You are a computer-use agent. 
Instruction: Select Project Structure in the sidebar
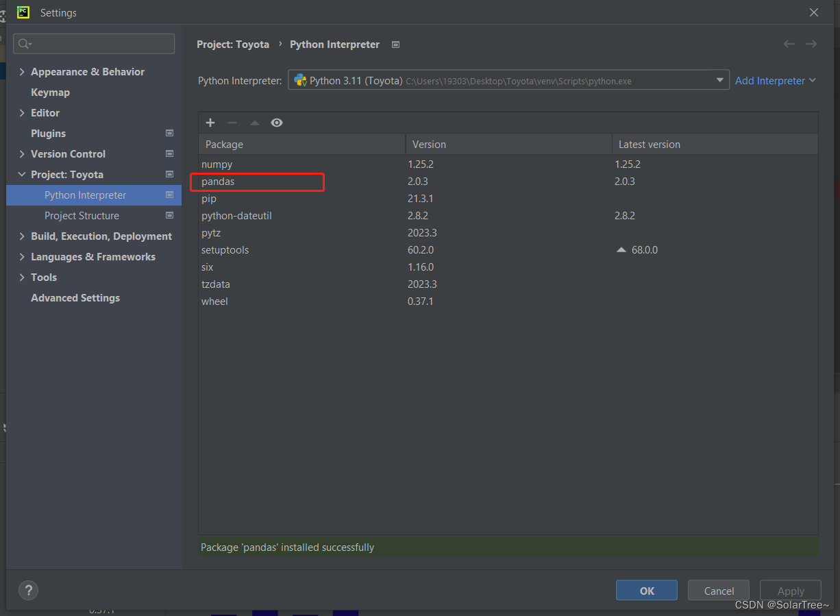coord(94,215)
